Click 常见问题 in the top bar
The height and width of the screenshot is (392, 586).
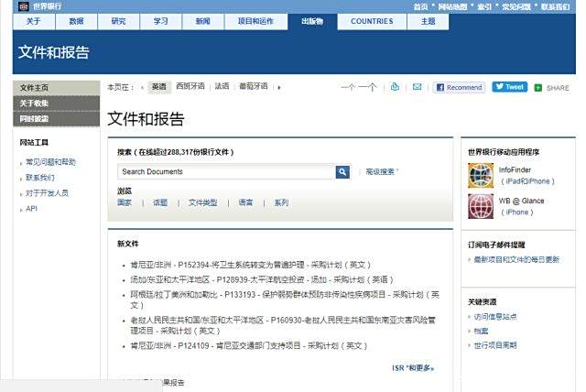click(516, 6)
